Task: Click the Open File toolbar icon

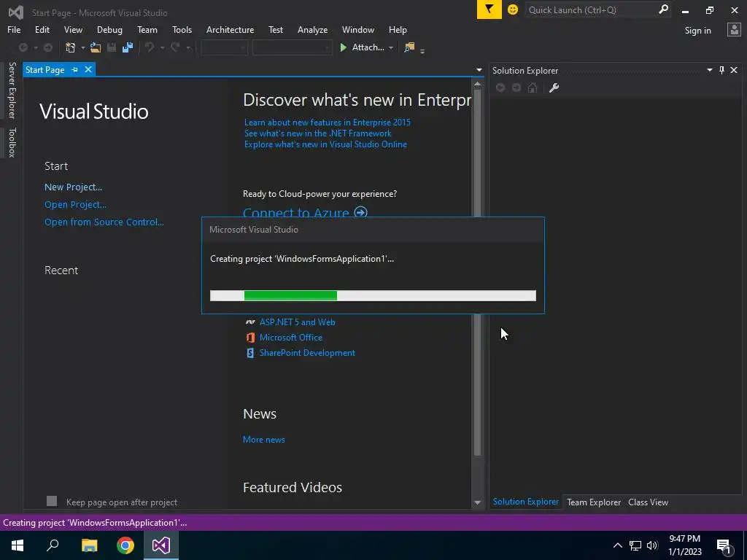Action: pos(96,47)
